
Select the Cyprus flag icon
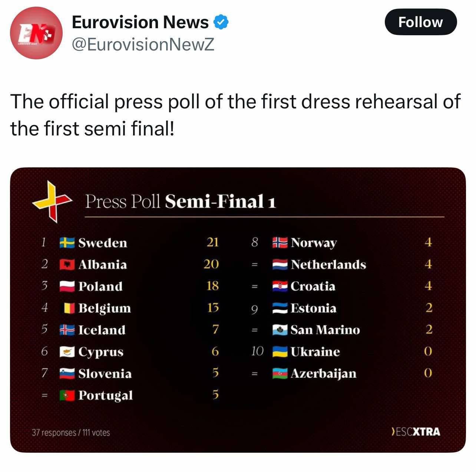(67, 352)
